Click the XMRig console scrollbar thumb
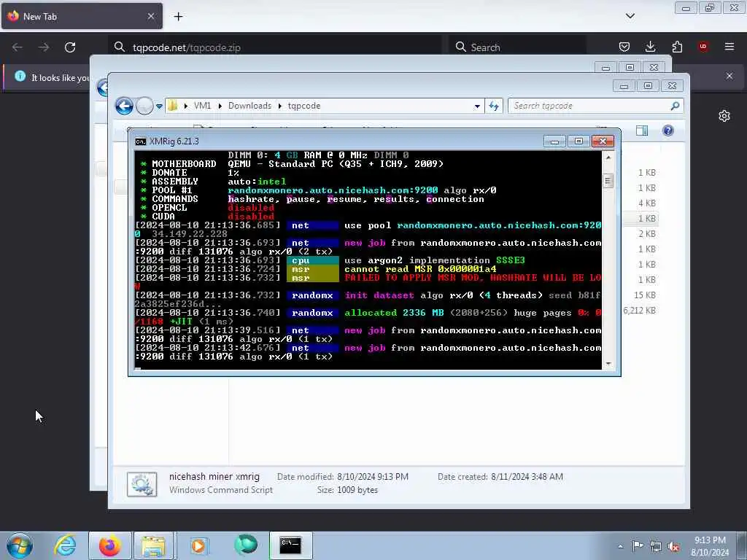Viewport: 747px width, 560px height. (x=608, y=181)
